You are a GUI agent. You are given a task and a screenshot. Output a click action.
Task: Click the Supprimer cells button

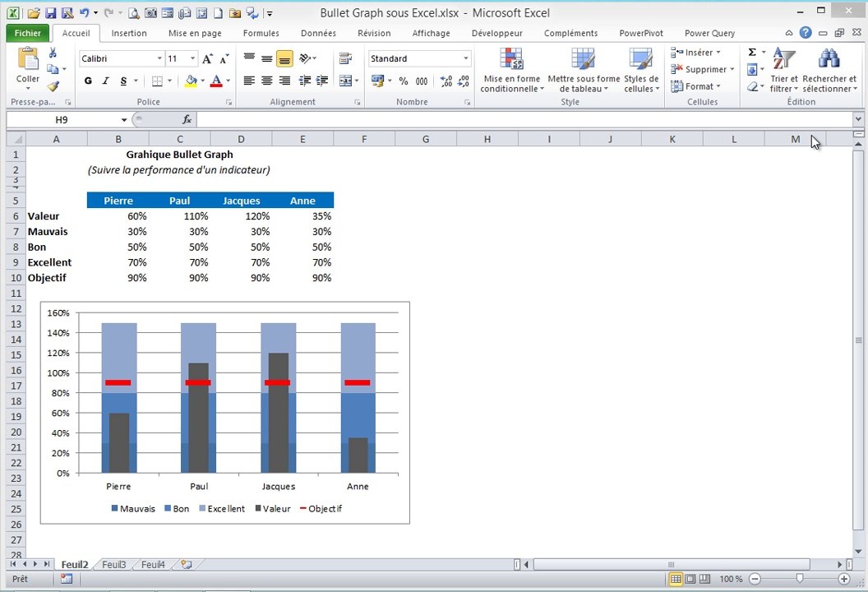tap(703, 69)
